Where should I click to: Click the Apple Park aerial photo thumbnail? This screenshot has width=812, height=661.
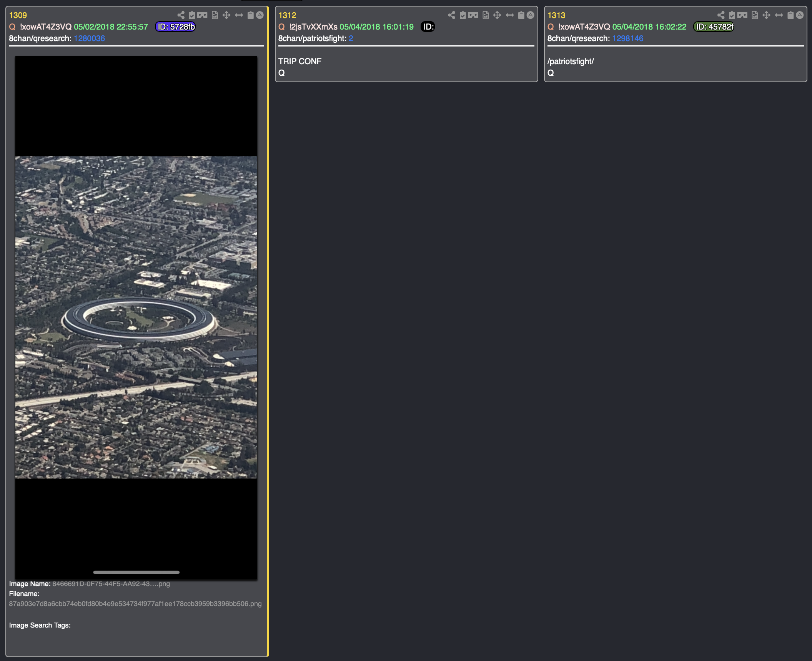pyautogui.click(x=136, y=317)
